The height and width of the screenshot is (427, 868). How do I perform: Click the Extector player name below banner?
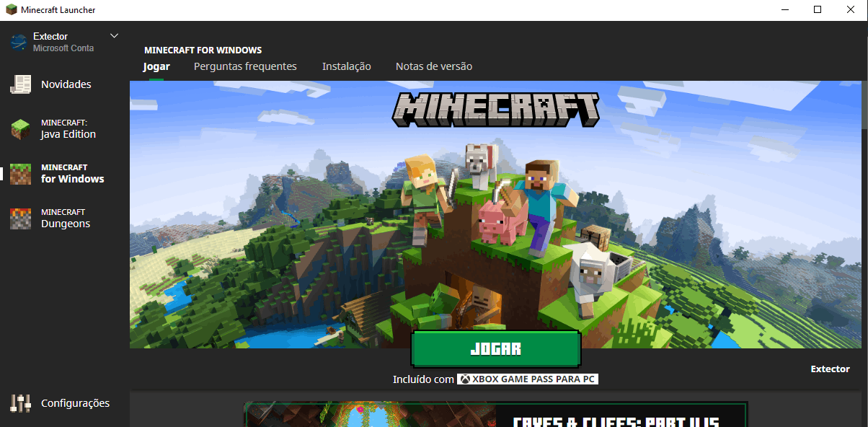830,369
